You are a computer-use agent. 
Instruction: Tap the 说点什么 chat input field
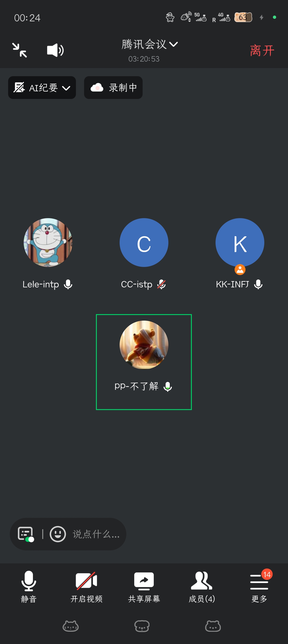(96, 534)
